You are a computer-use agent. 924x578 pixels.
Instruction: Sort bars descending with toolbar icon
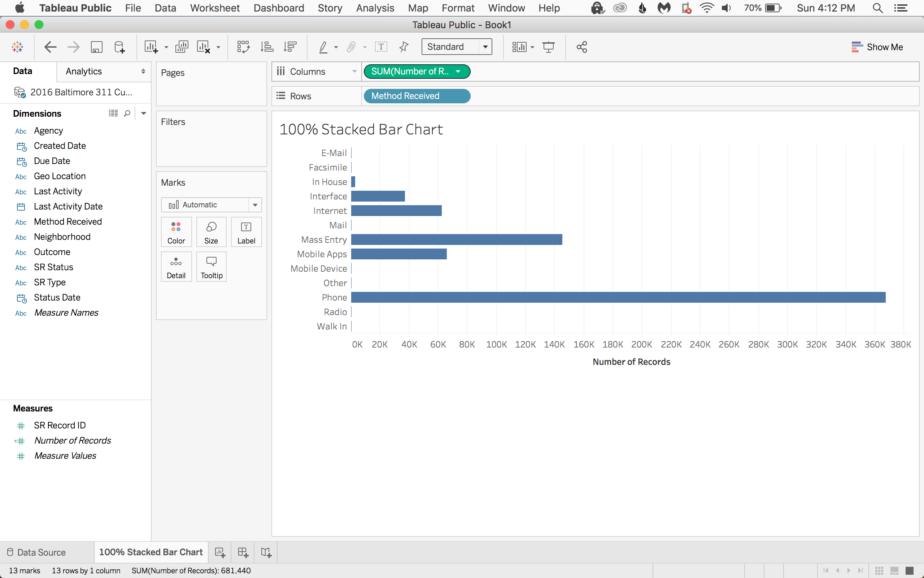(290, 47)
